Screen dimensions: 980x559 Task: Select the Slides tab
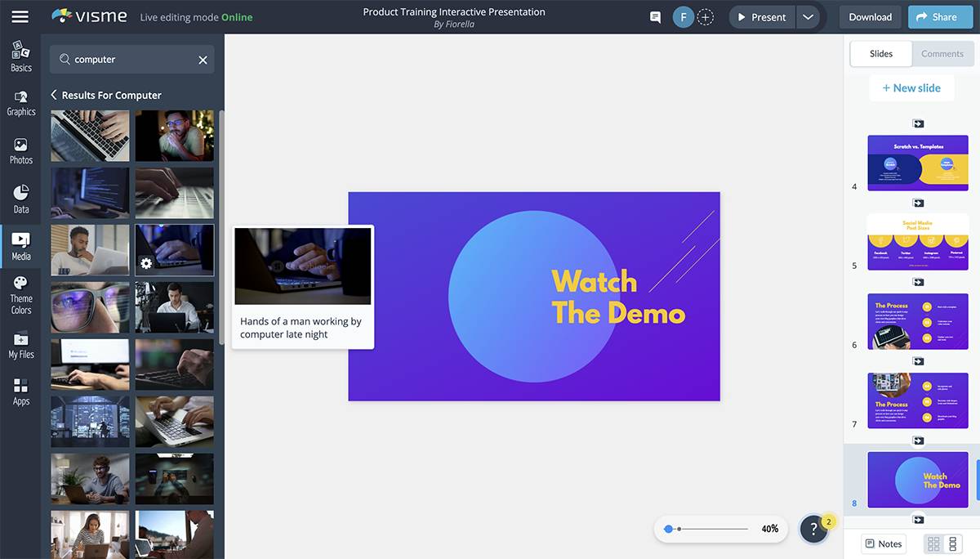881,54
